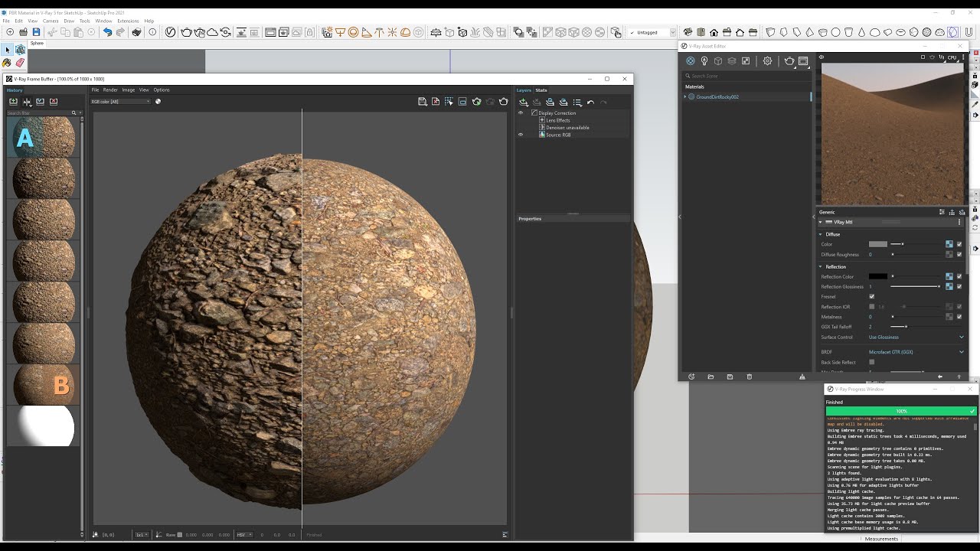Click the save material floppy icon
980x551 pixels.
point(730,377)
